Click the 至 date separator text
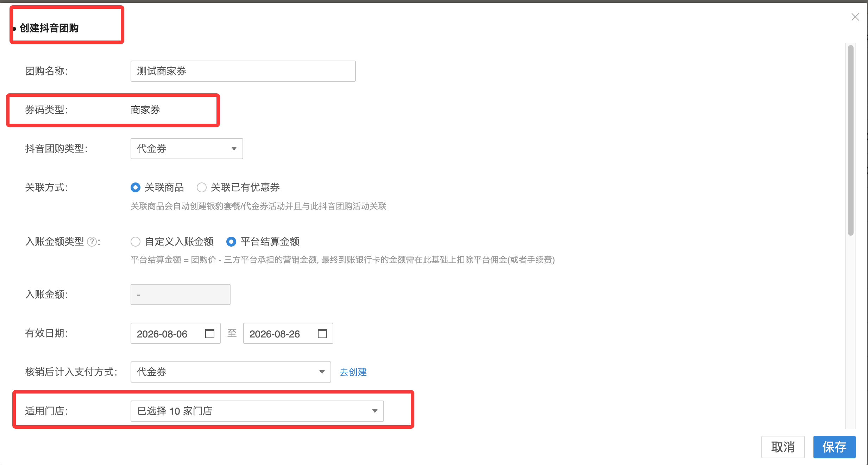Viewport: 868px width, 465px height. tap(232, 333)
